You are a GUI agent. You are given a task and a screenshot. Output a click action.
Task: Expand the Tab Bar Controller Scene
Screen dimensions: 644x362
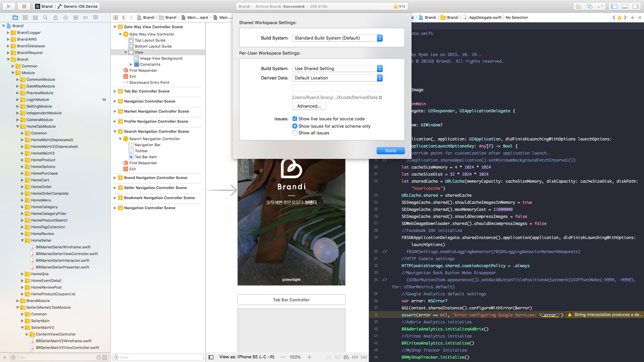click(115, 91)
